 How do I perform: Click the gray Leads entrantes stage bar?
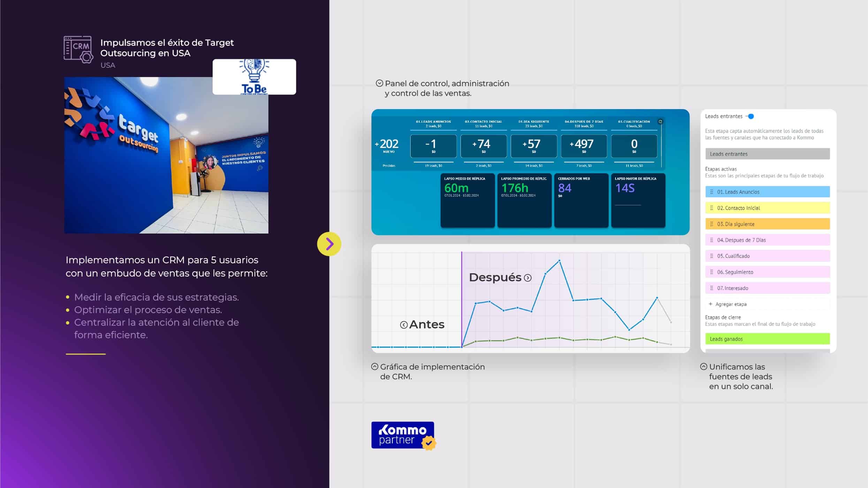767,154
